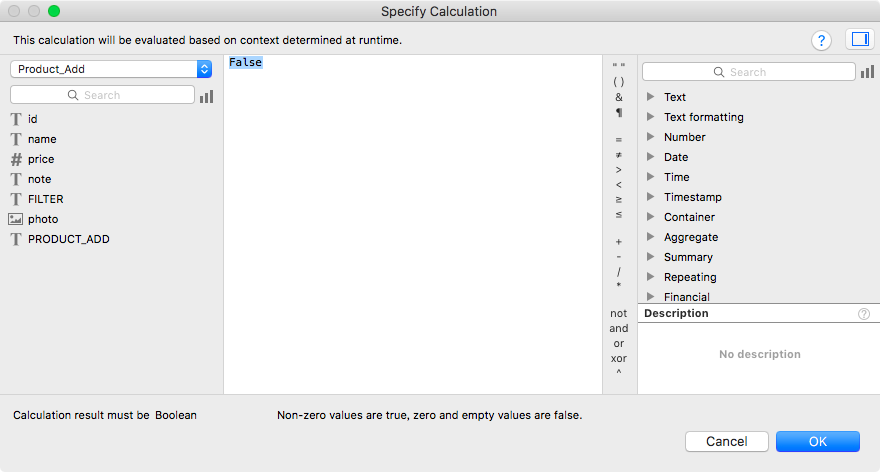Image resolution: width=880 pixels, height=472 pixels.
Task: Insert not-equal operator
Action: (618, 155)
